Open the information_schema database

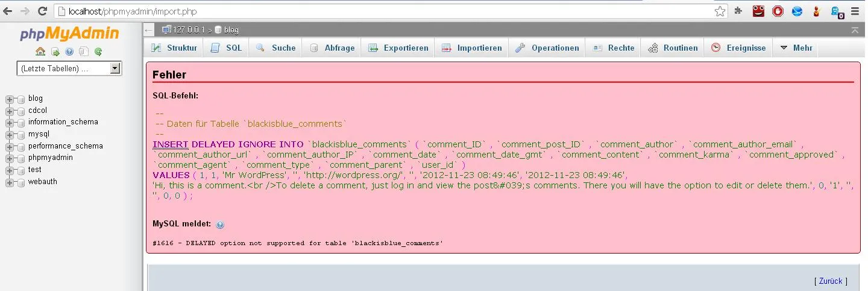click(63, 122)
